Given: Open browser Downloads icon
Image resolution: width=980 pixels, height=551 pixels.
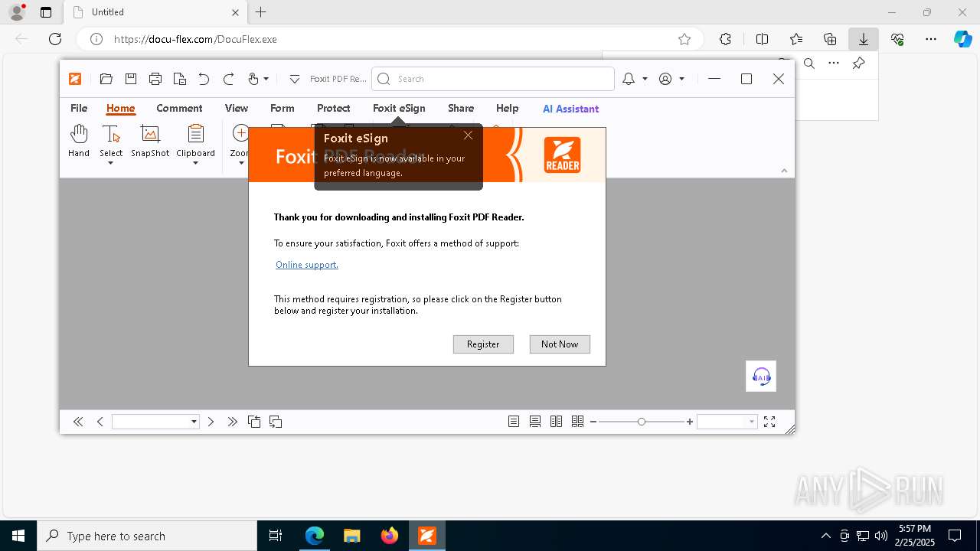Looking at the screenshot, I should [864, 39].
